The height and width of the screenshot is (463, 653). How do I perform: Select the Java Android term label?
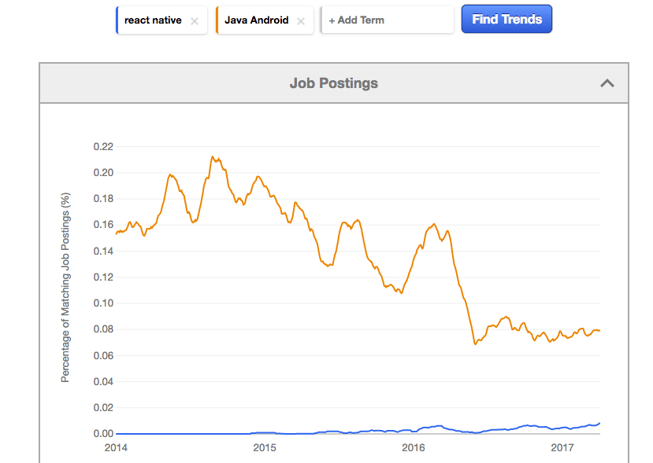[257, 20]
